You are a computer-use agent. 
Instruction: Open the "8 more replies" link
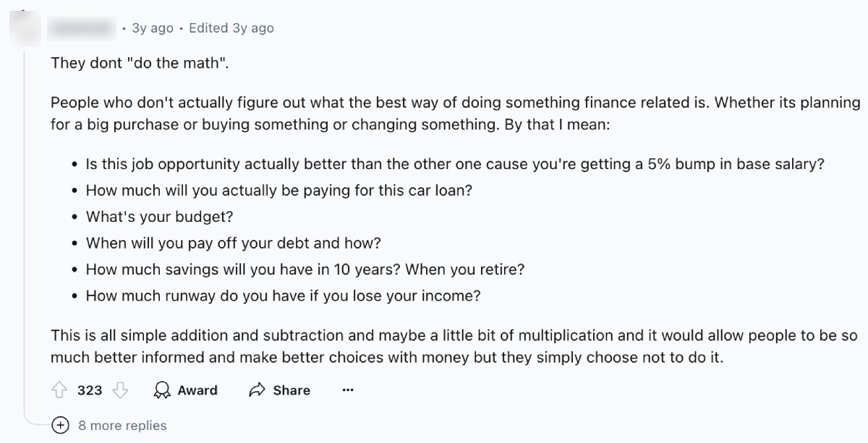pos(122,426)
